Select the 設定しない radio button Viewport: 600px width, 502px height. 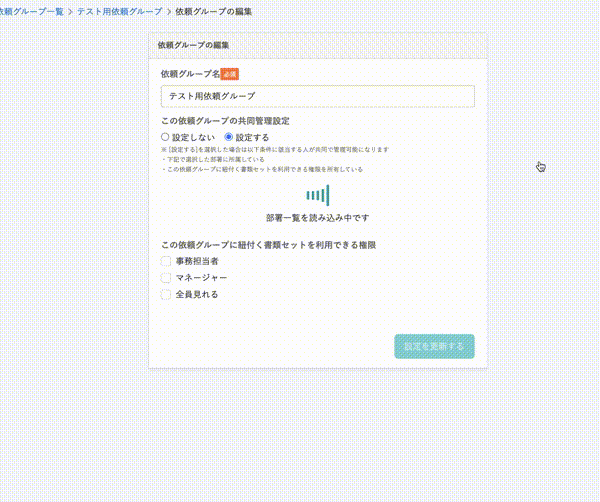click(x=165, y=137)
